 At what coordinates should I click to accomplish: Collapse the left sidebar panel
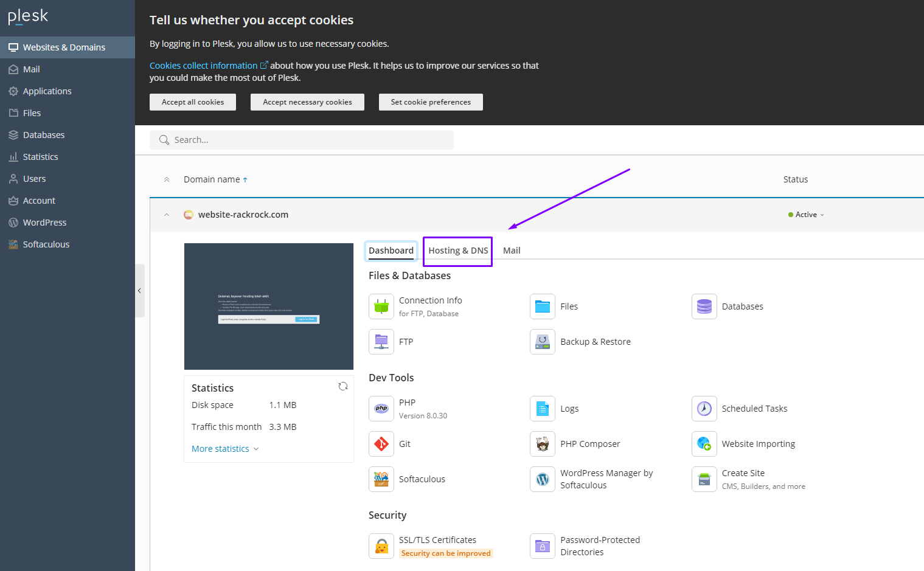pos(139,291)
